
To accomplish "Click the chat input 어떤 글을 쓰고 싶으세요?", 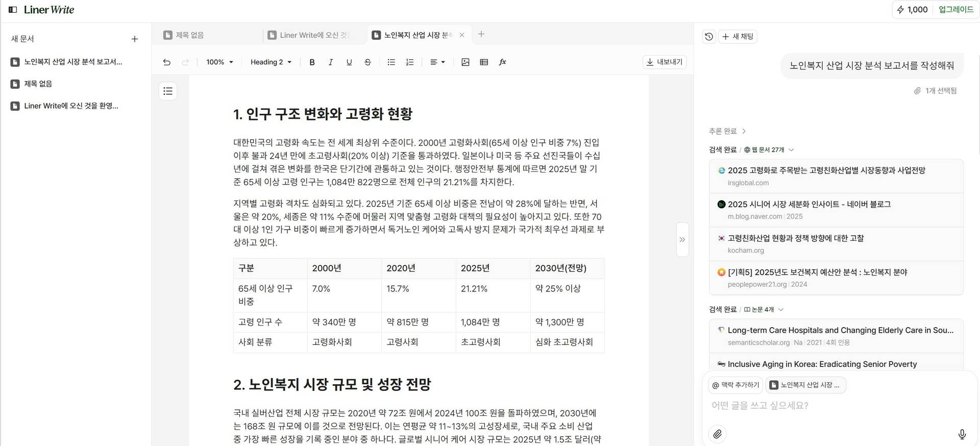I will coord(837,406).
